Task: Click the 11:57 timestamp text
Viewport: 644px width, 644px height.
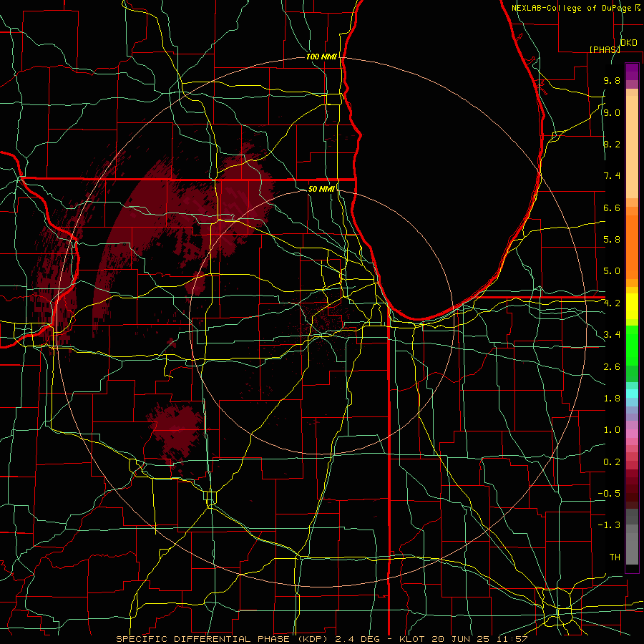Action: coord(512,639)
